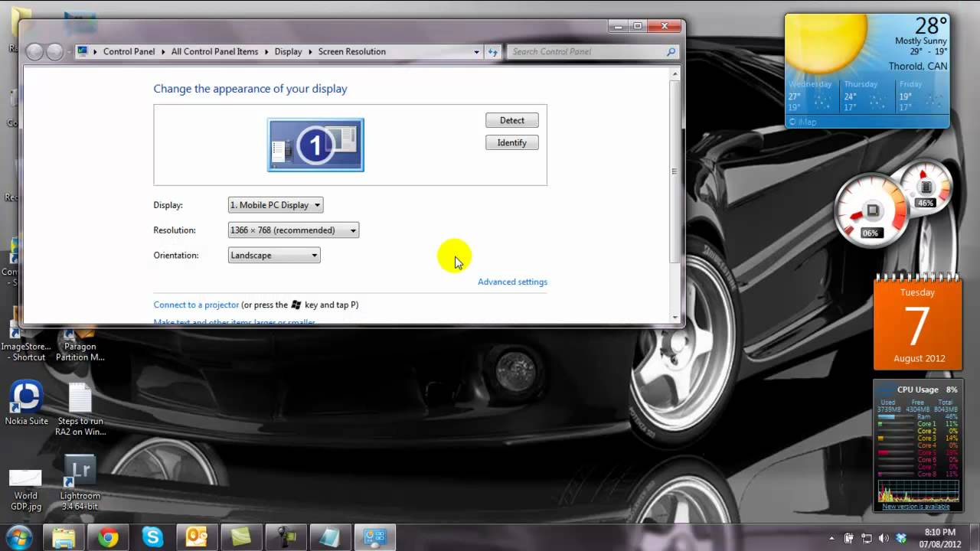This screenshot has width=980, height=551.
Task: Open Windows Explorer from the taskbar
Action: click(x=64, y=538)
